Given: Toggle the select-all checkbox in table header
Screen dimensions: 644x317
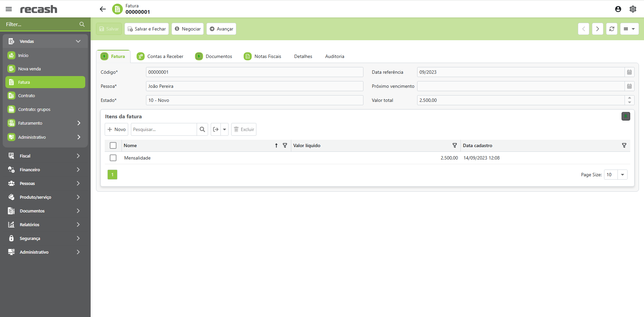Looking at the screenshot, I should [x=113, y=145].
